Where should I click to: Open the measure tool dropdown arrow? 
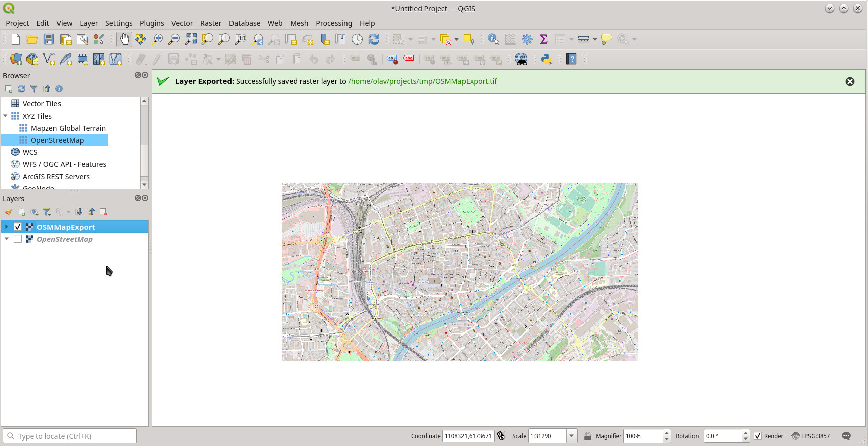[x=595, y=39]
